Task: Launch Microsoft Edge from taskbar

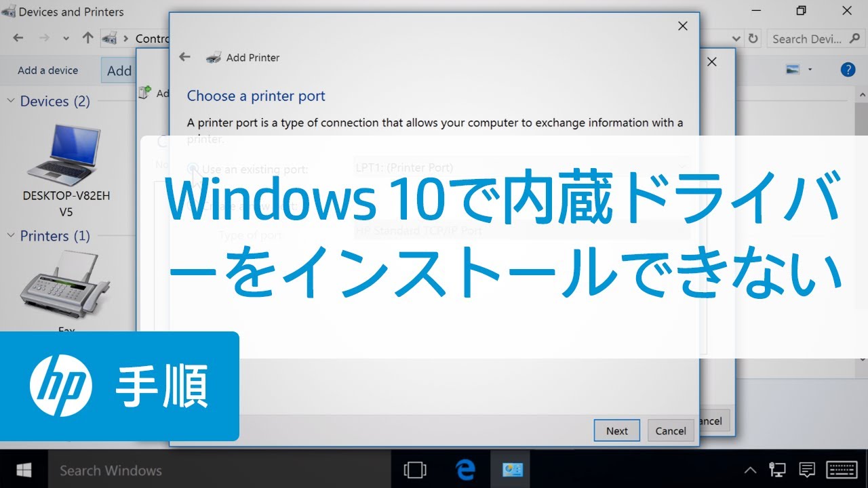Action: coord(465,470)
